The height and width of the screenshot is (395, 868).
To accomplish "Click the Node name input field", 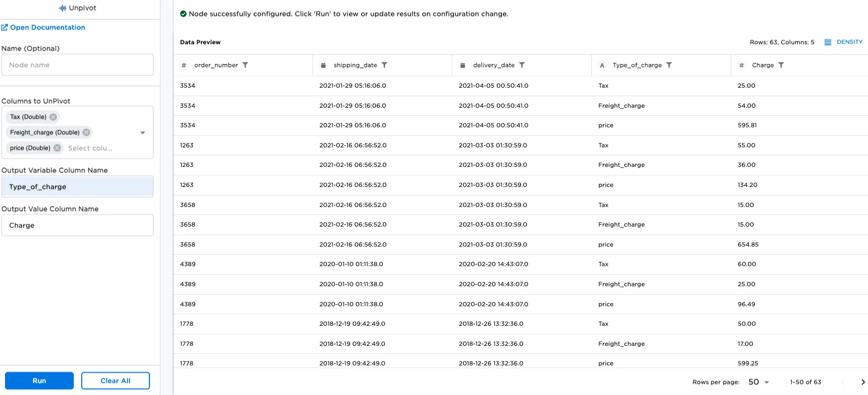I will tap(77, 65).
